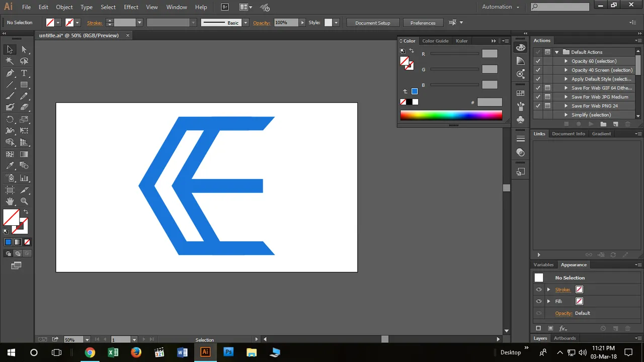Open the Automation workspace dropdown
644x362 pixels.
pyautogui.click(x=501, y=7)
